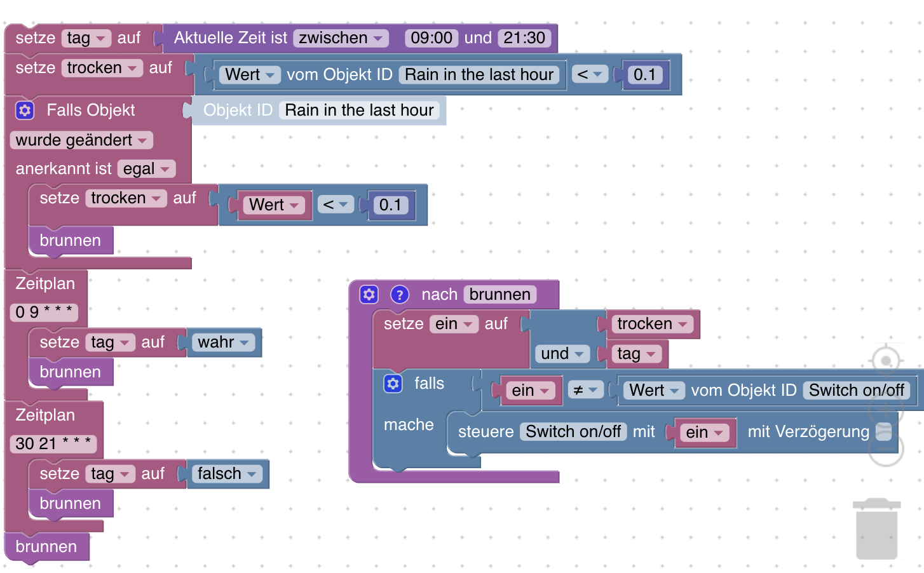Image resolution: width=924 pixels, height=573 pixels.
Task: Select Rain in the last hour in Wert block
Action: click(479, 75)
